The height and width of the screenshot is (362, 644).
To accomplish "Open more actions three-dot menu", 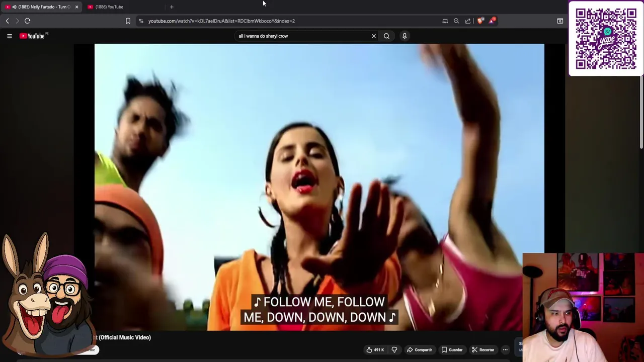I will (x=505, y=350).
